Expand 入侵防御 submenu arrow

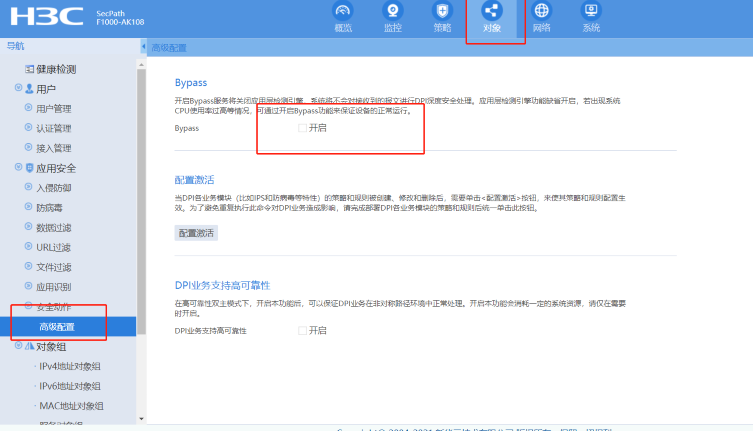click(28, 187)
